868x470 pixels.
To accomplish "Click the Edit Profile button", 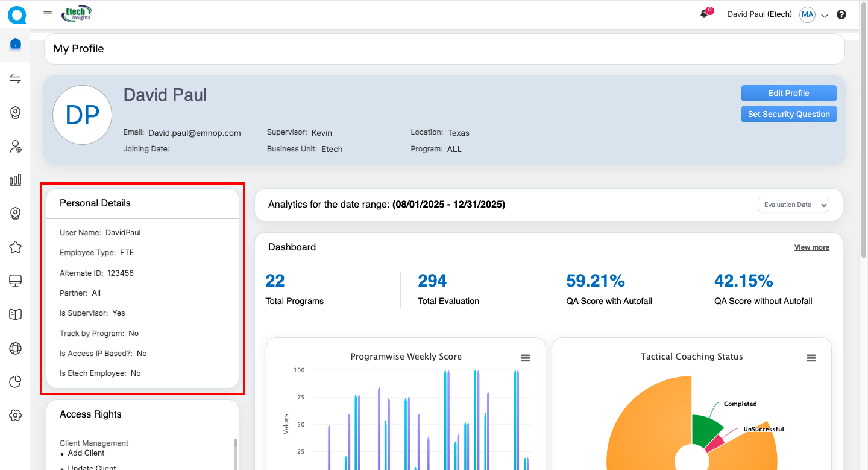I will click(x=788, y=93).
